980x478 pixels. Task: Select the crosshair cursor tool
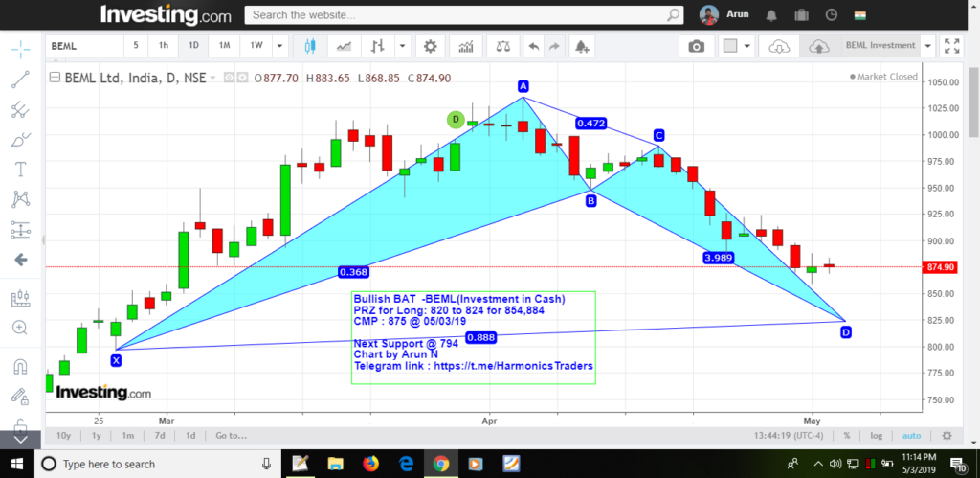pos(21,50)
